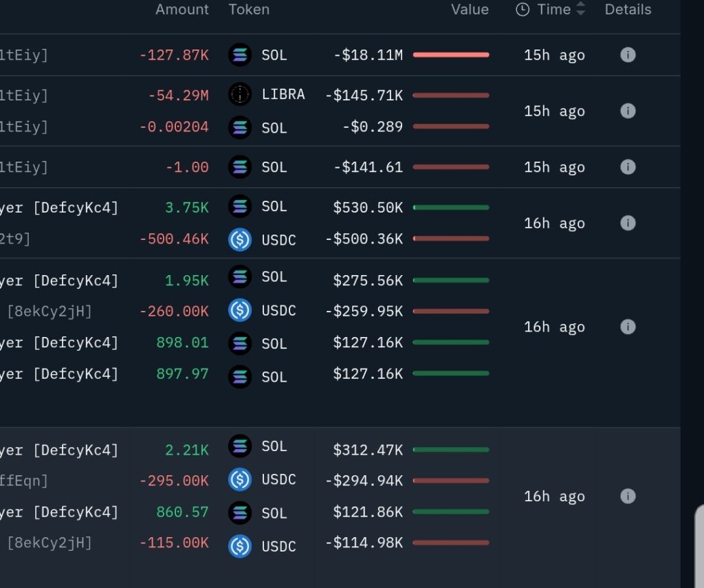Open 8ekCy2jH address in -260.00K USDC row
Image resolution: width=704 pixels, height=588 pixels.
(49, 312)
